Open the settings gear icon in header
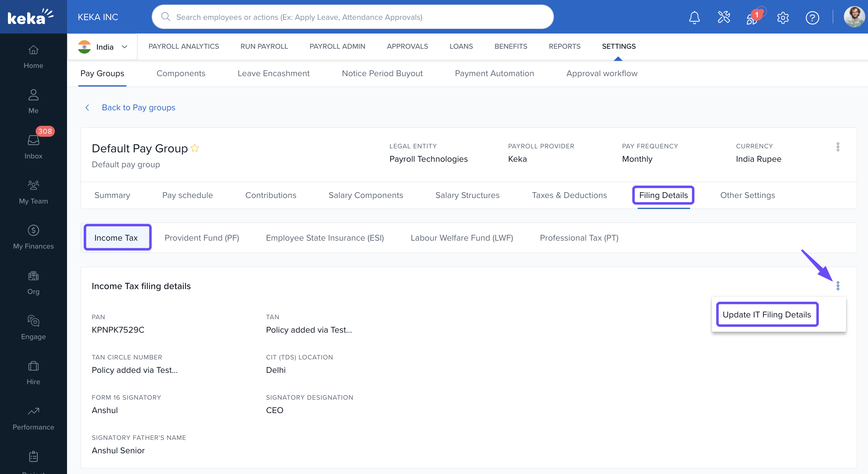Image resolution: width=868 pixels, height=474 pixels. 783,18
